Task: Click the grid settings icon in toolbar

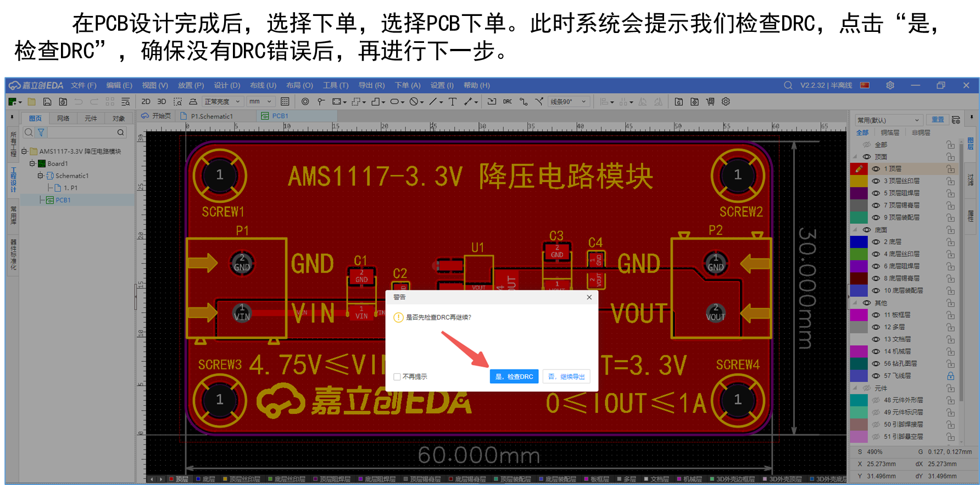Action: tap(285, 102)
